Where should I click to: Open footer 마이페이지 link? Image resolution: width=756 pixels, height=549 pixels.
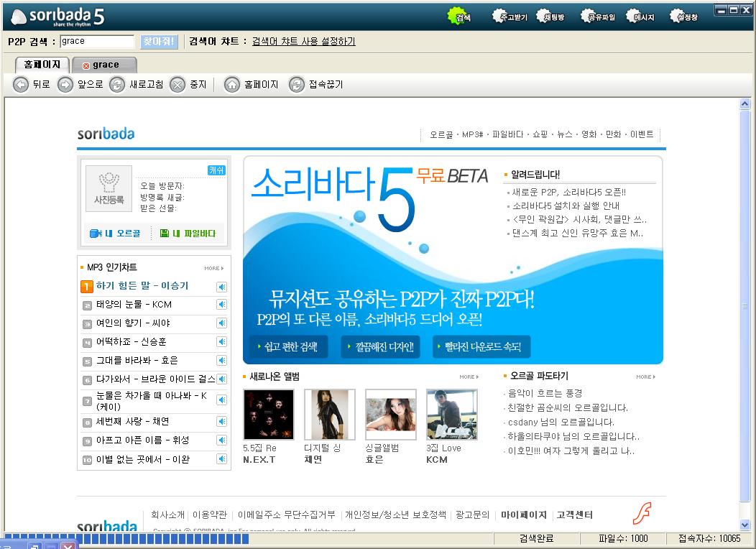(x=524, y=515)
